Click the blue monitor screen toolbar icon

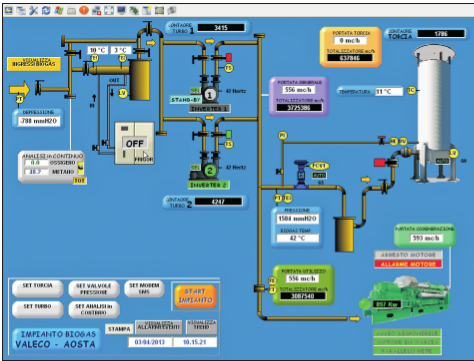(121, 11)
